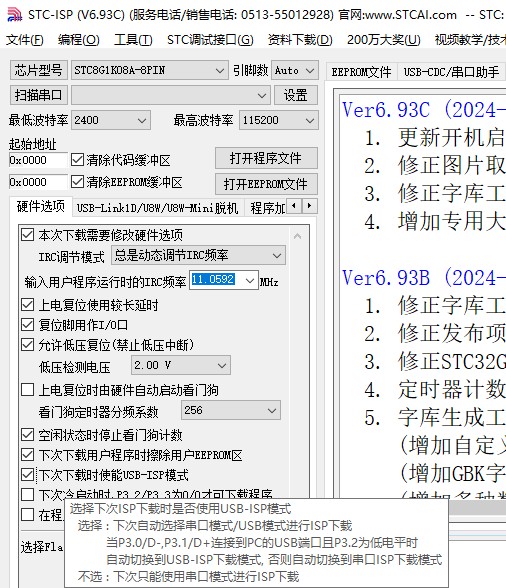
Task: Toggle 空闲状态时停止看门狗计数 checkbox
Action: (27, 435)
